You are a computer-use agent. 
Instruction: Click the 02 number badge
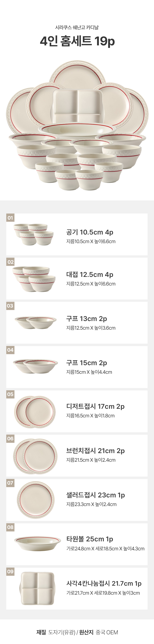pyautogui.click(x=10, y=262)
